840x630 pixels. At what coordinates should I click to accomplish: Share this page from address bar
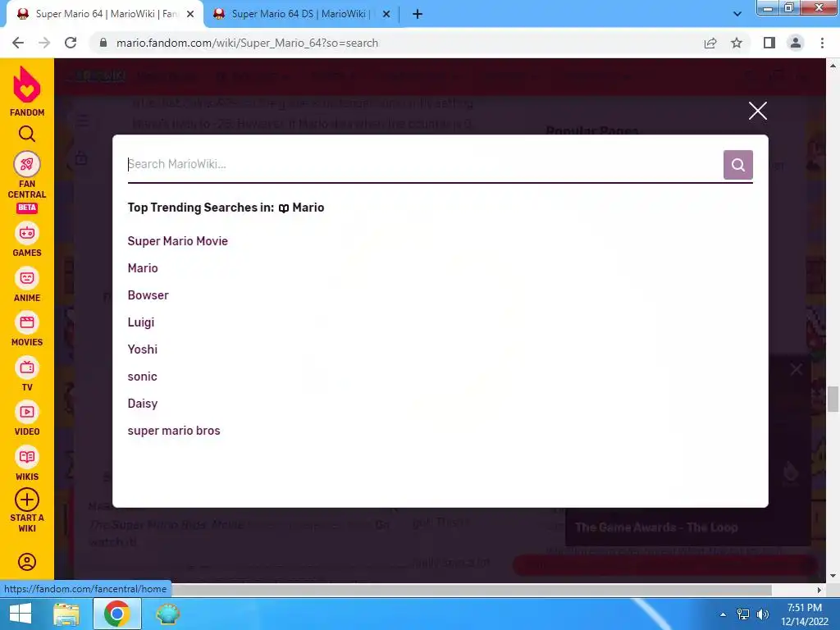click(710, 43)
